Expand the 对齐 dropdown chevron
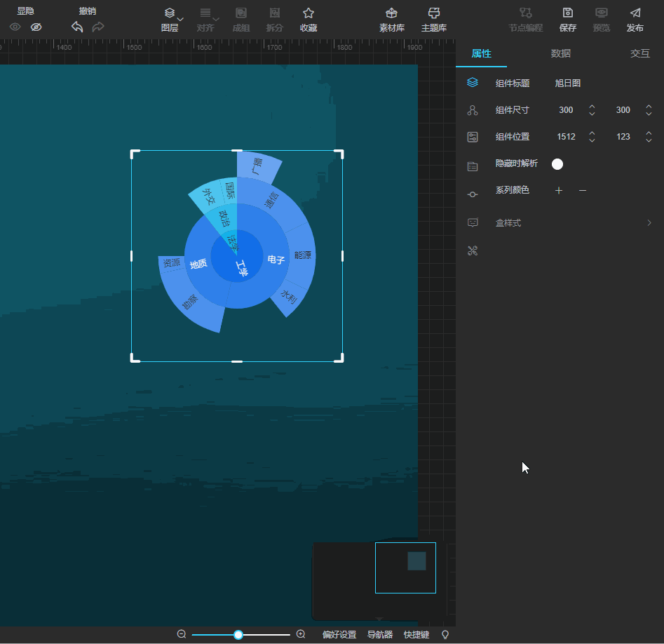 216,20
